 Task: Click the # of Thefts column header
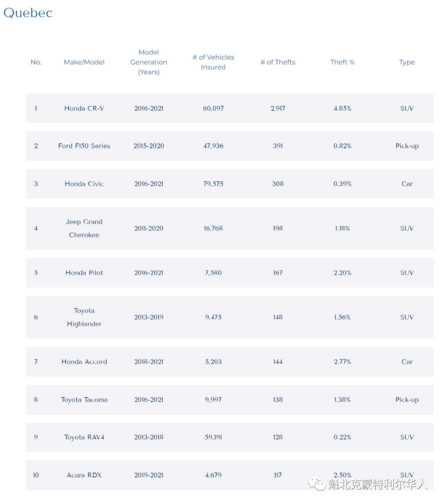point(278,62)
